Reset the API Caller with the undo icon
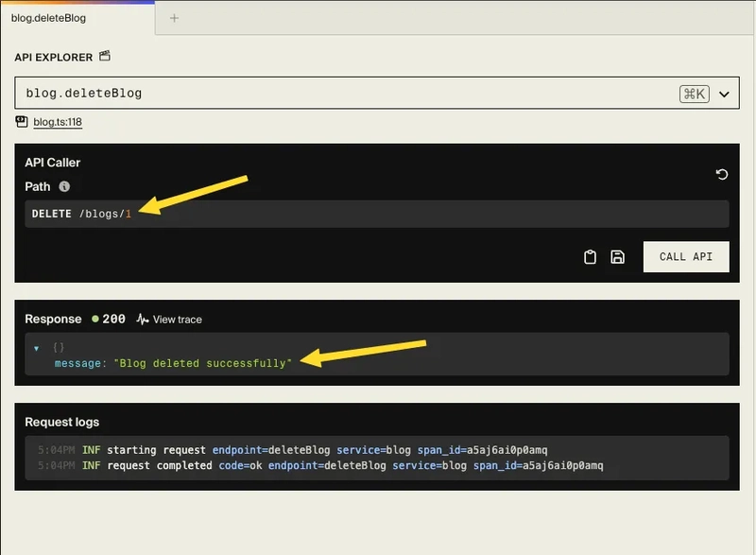Image resolution: width=756 pixels, height=555 pixels. pyautogui.click(x=722, y=174)
